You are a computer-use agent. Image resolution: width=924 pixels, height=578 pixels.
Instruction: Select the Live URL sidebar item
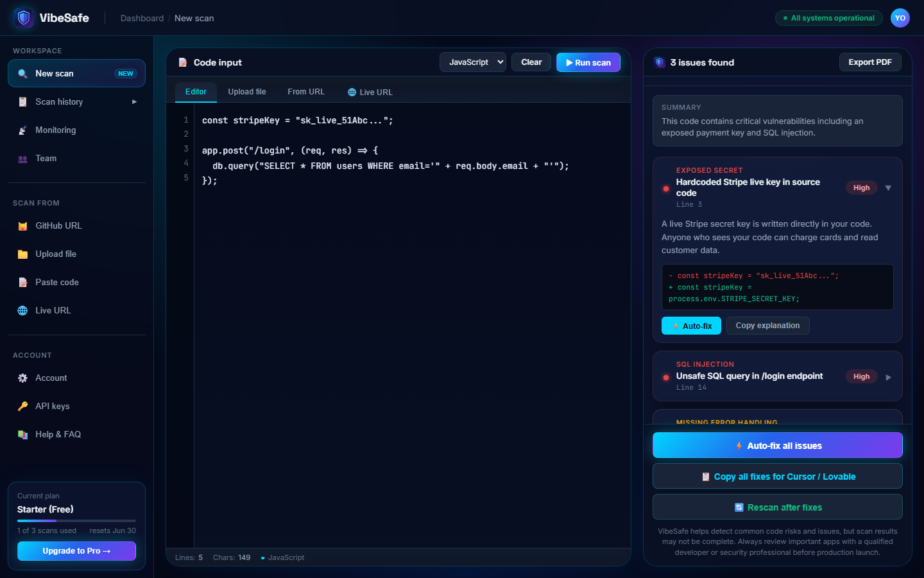click(x=76, y=310)
